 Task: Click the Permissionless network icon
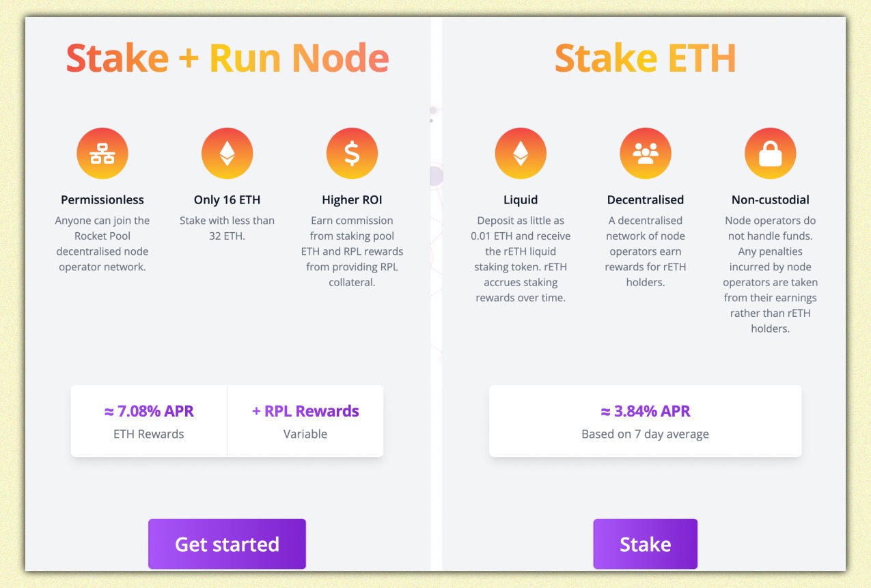tap(102, 154)
